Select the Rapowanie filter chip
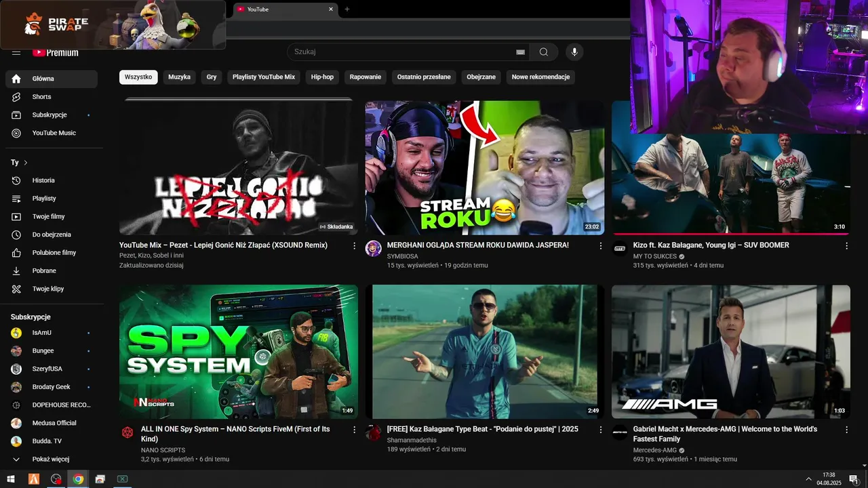Screen dimensions: 868x488 click(366, 77)
